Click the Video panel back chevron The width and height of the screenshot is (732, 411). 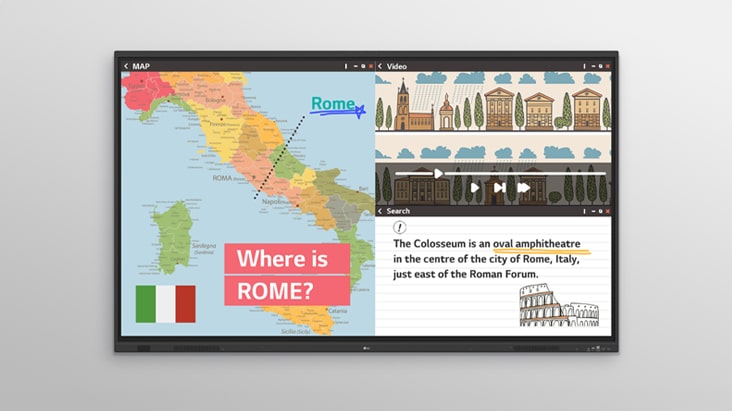pyautogui.click(x=380, y=66)
